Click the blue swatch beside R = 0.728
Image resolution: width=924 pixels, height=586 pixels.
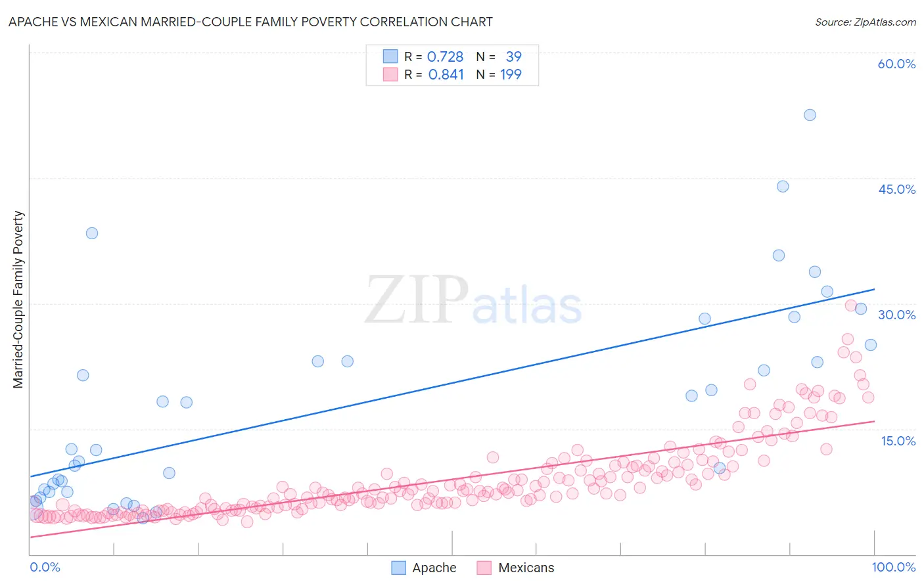coord(390,56)
